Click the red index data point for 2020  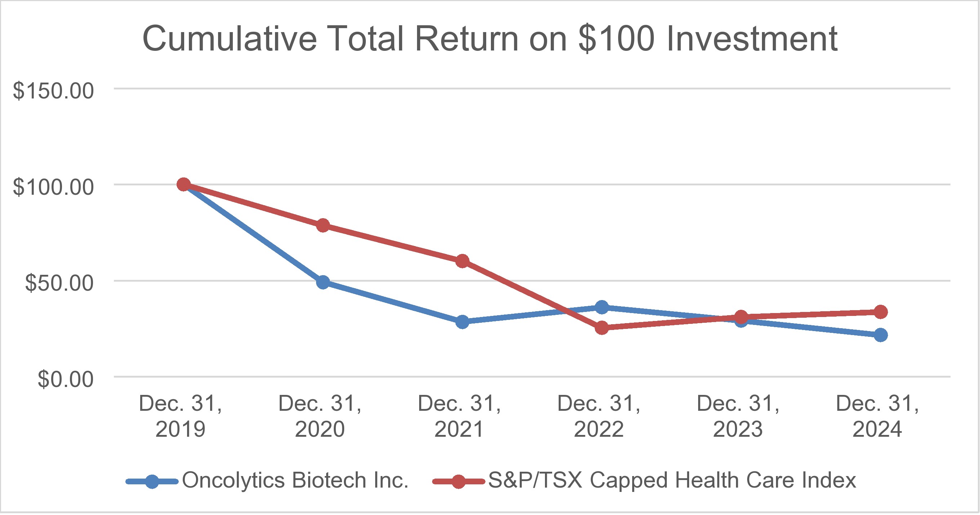[323, 226]
